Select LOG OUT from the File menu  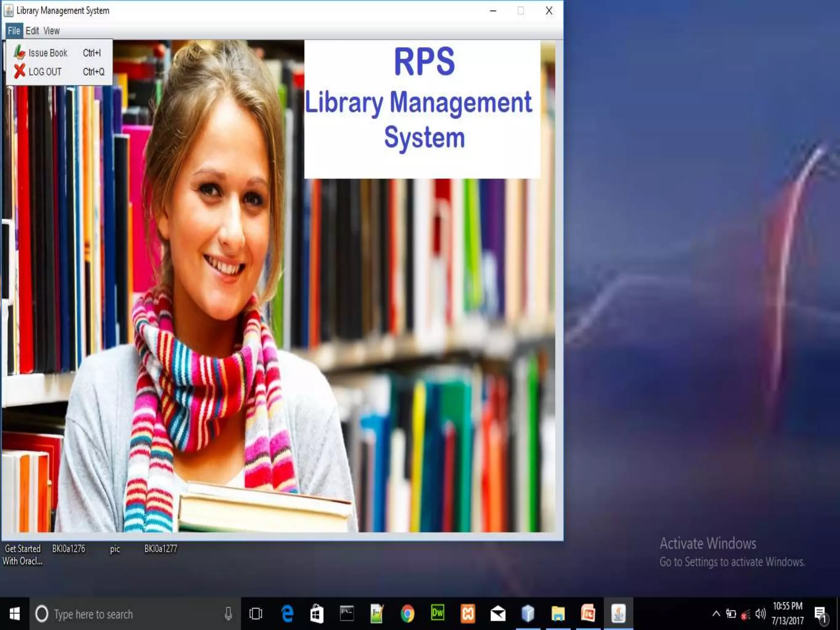pyautogui.click(x=45, y=72)
